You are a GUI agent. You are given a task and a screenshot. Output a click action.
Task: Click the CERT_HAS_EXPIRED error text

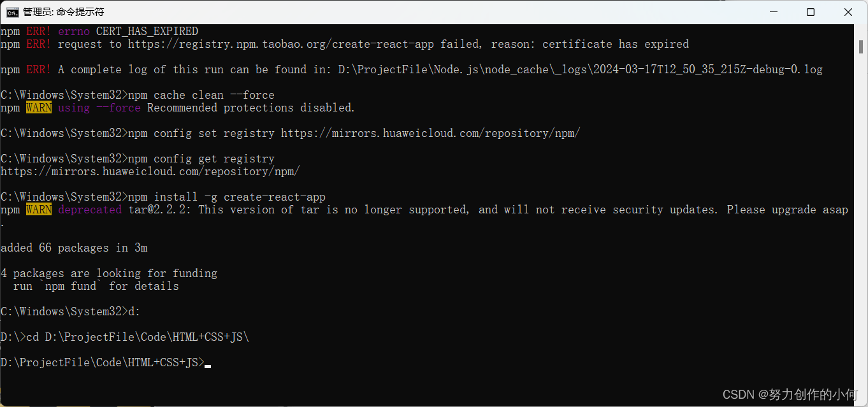click(147, 31)
